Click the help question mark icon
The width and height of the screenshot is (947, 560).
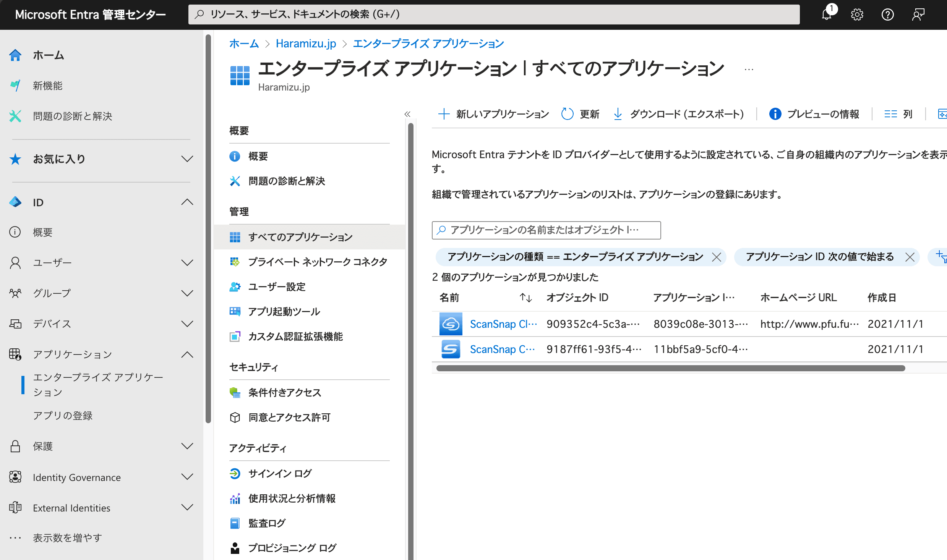click(887, 15)
